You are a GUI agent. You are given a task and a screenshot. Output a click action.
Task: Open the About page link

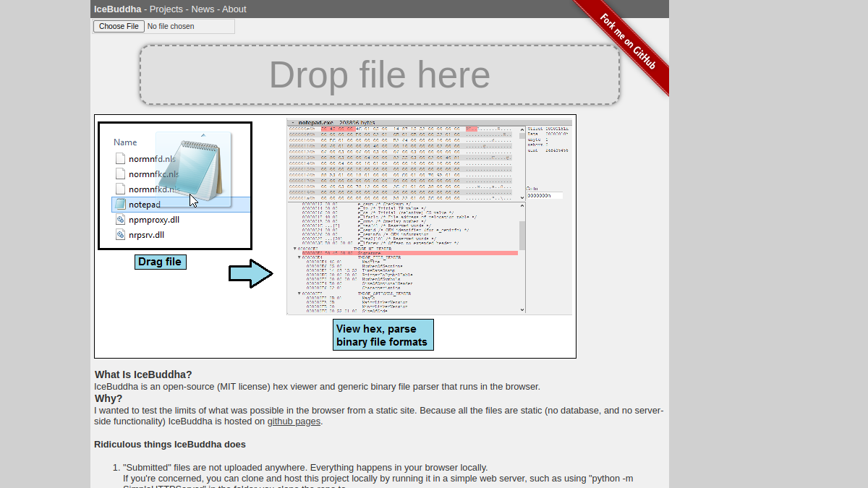234,9
